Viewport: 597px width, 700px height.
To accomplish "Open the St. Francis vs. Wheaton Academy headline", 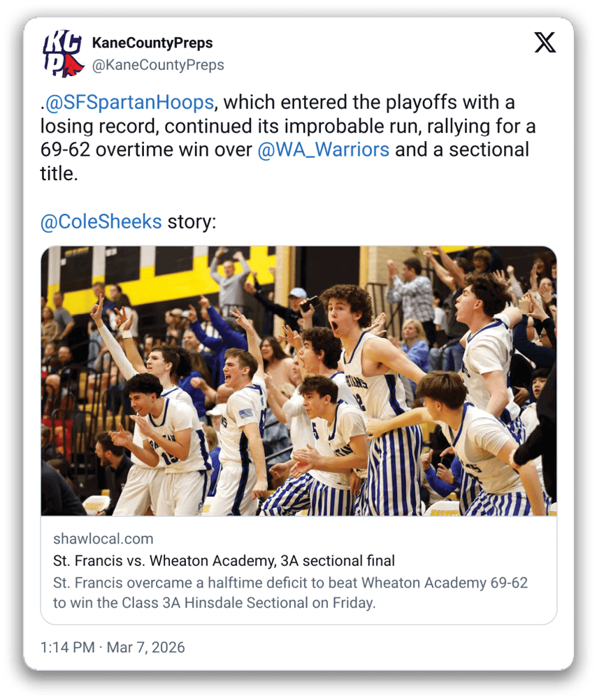I will [224, 561].
